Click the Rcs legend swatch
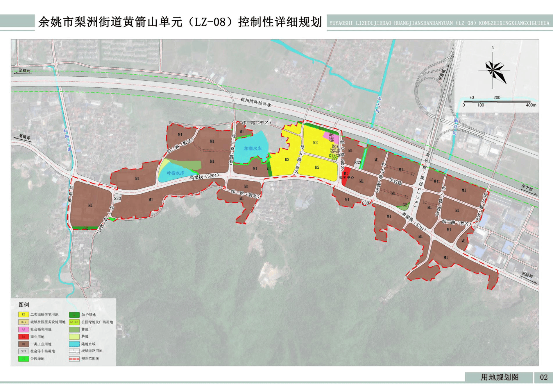This screenshot has height=392, width=553. 24,322
